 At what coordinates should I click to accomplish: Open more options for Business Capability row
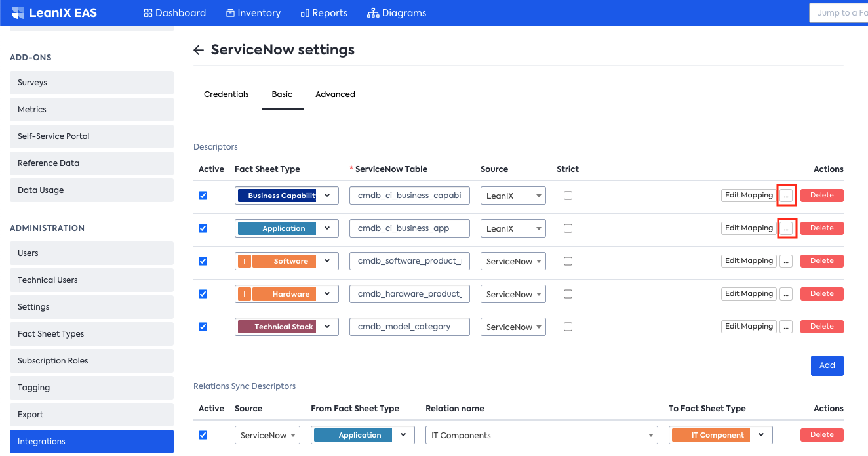[786, 196]
